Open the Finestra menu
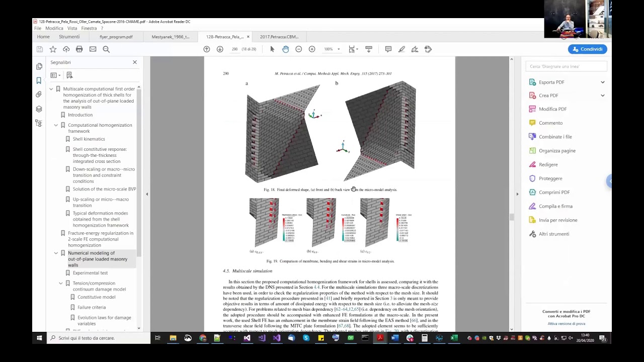The height and width of the screenshot is (362, 644). (89, 29)
